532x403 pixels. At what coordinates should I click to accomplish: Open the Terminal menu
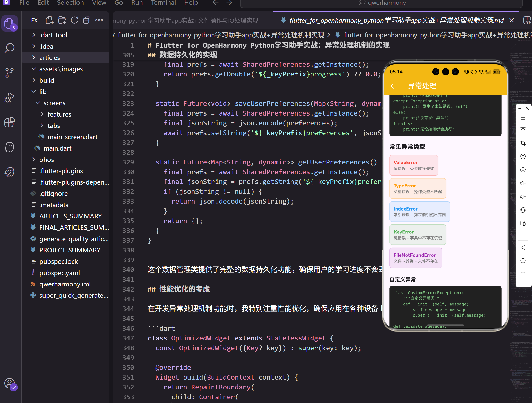163,3
